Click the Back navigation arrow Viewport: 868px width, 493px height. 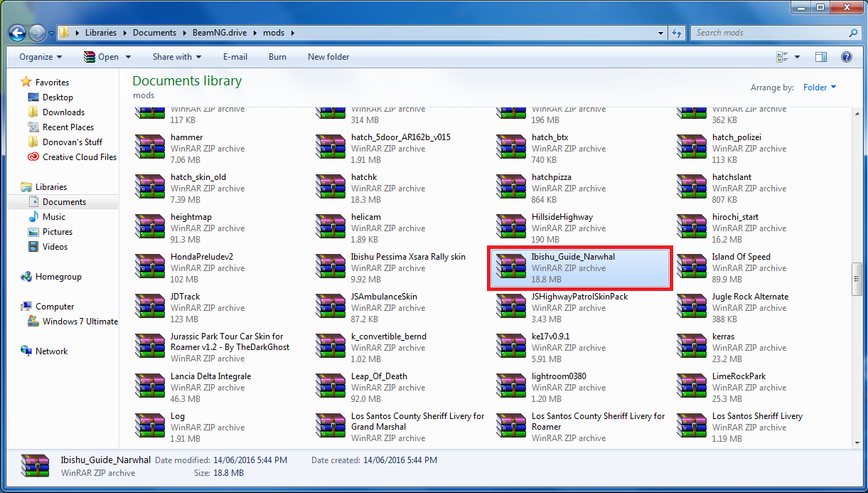(18, 33)
